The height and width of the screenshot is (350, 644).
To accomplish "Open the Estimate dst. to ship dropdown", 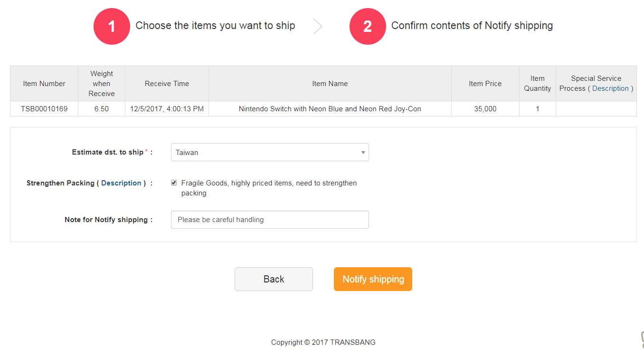I will 270,152.
